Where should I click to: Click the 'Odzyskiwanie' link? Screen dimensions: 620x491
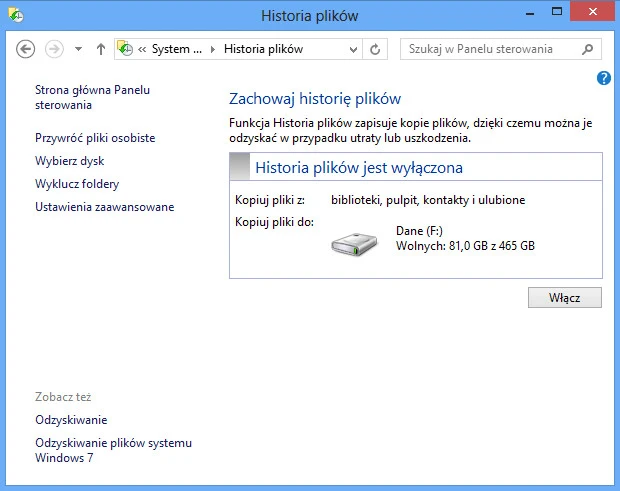coord(71,419)
